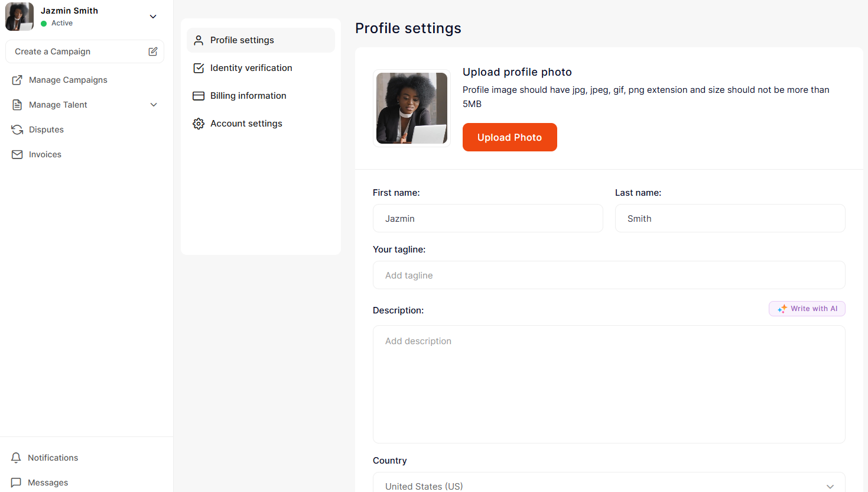Click the large profile photo thumbnail
Image resolution: width=868 pixels, height=492 pixels.
(x=412, y=108)
